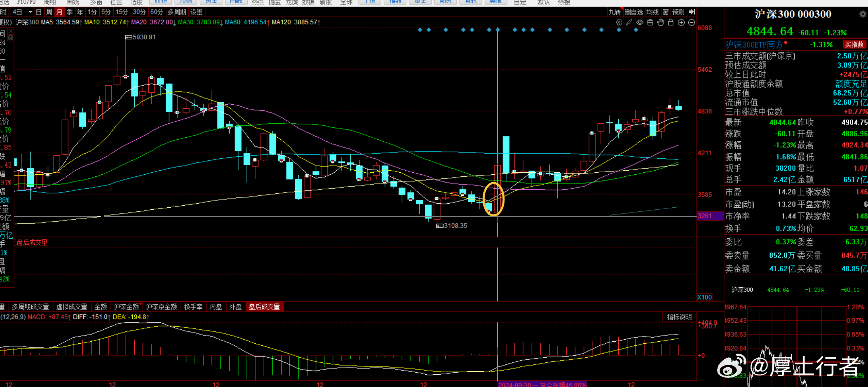Select the 60分 period
This screenshot has height=387, width=868.
click(x=157, y=12)
